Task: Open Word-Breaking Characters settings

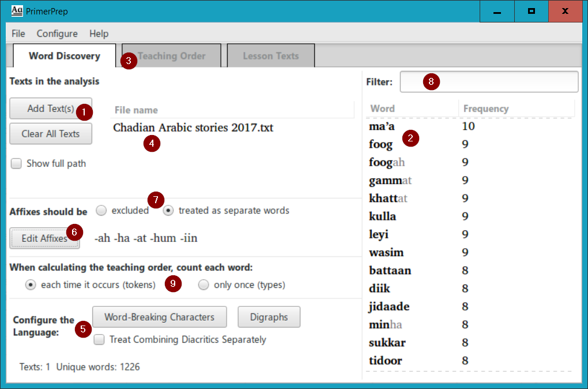Action: click(159, 316)
